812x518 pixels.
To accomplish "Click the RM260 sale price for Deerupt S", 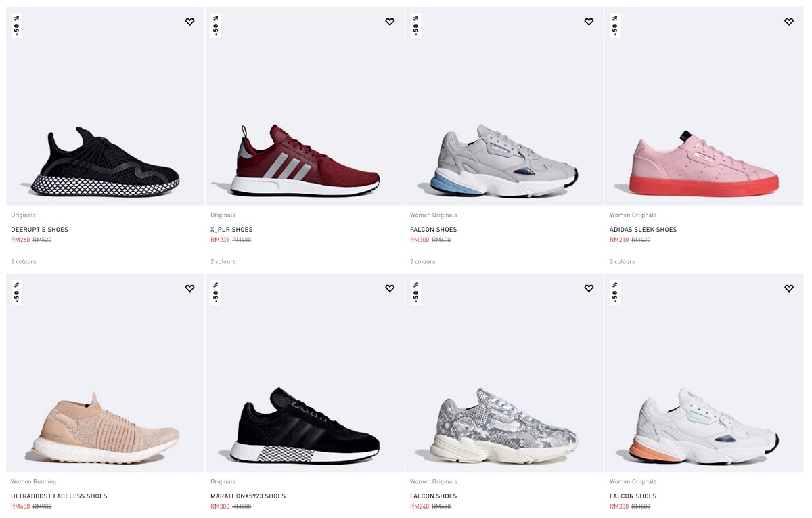I will point(20,240).
